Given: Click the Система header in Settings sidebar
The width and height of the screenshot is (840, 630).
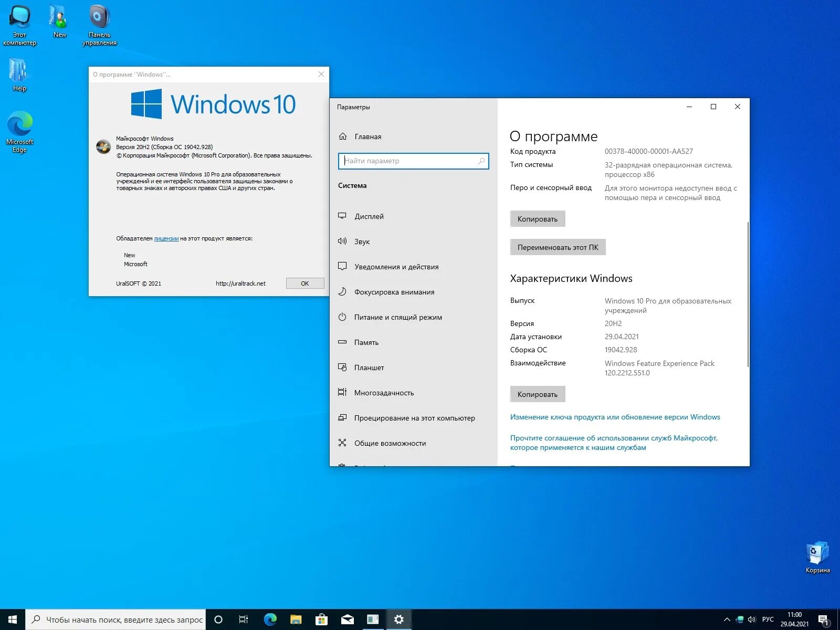Looking at the screenshot, I should point(352,185).
